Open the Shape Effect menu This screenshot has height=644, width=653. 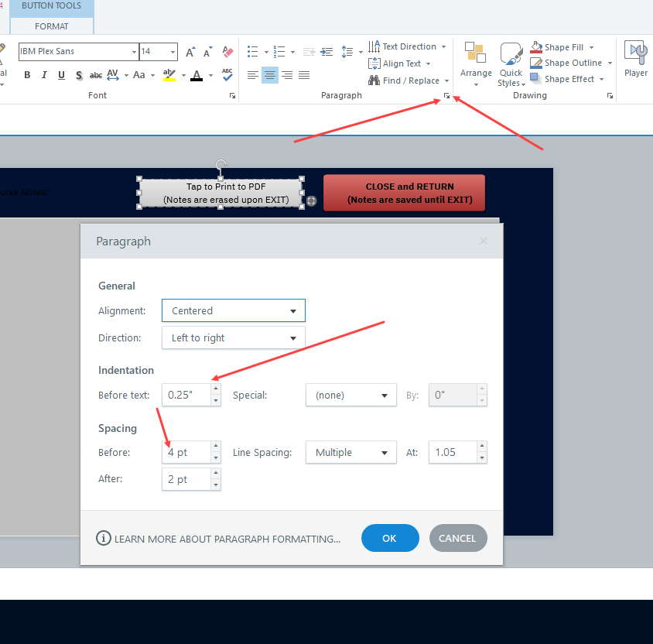566,79
